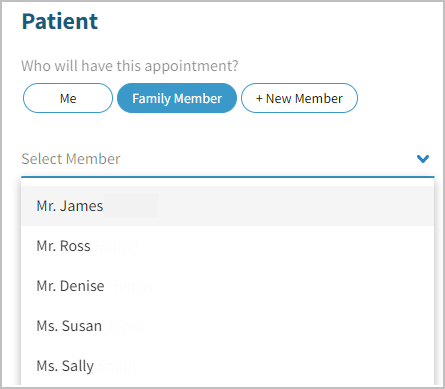Click the blurred surname box beside James
The image size is (445, 389).
[131, 206]
